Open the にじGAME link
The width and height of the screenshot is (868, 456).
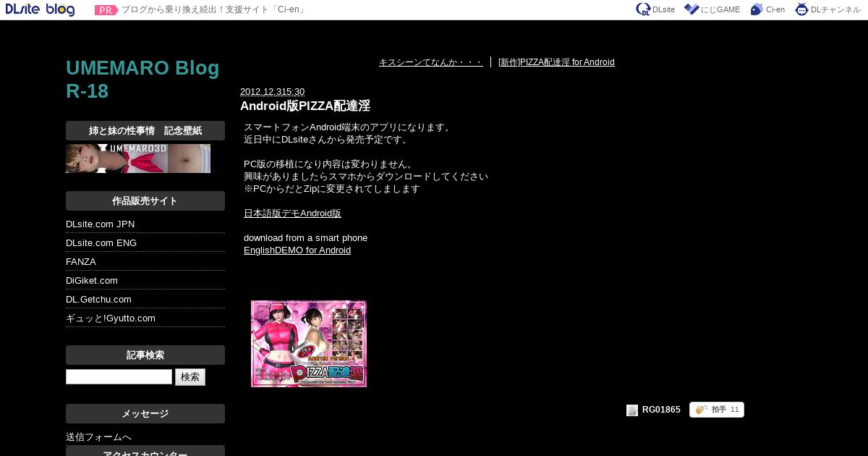point(720,10)
